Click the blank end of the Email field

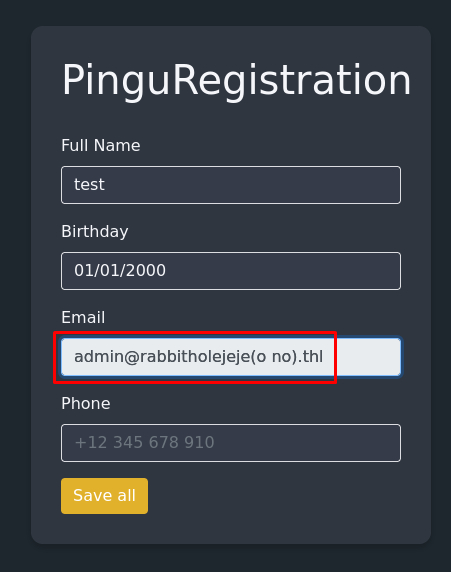pos(369,357)
